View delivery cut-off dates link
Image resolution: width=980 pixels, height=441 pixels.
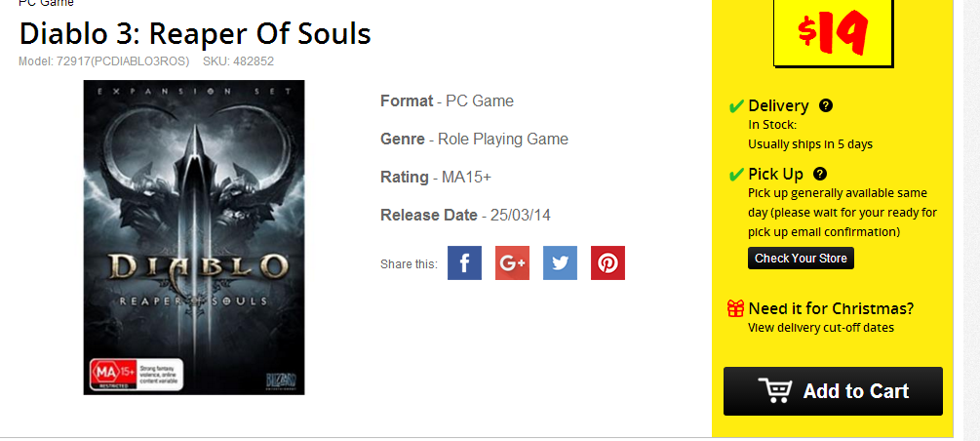(x=820, y=328)
